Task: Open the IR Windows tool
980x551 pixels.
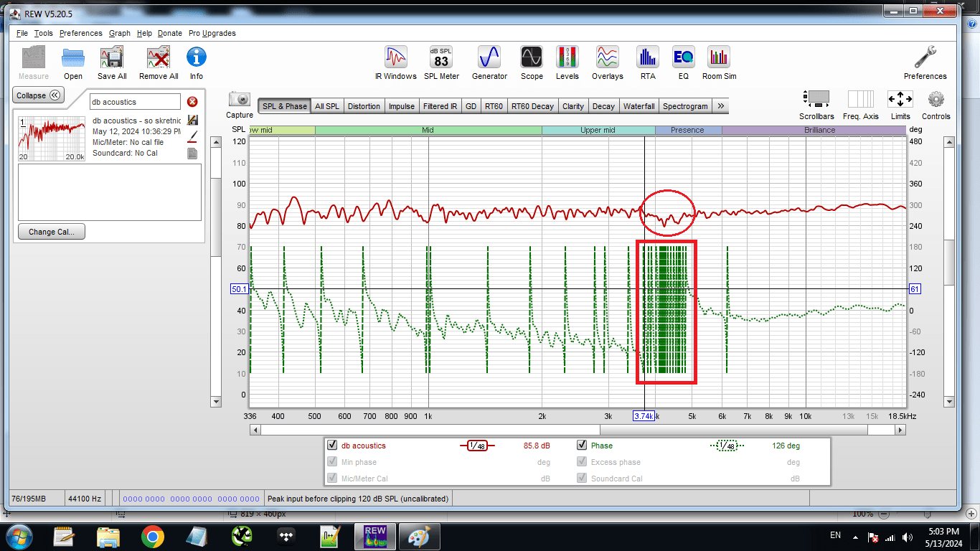Action: (396, 63)
